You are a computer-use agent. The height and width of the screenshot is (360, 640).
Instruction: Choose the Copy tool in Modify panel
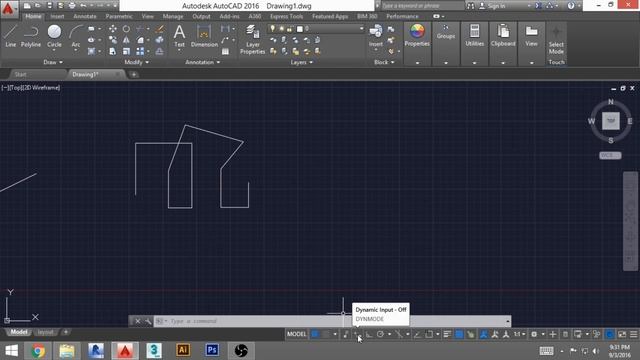pyautogui.click(x=113, y=40)
